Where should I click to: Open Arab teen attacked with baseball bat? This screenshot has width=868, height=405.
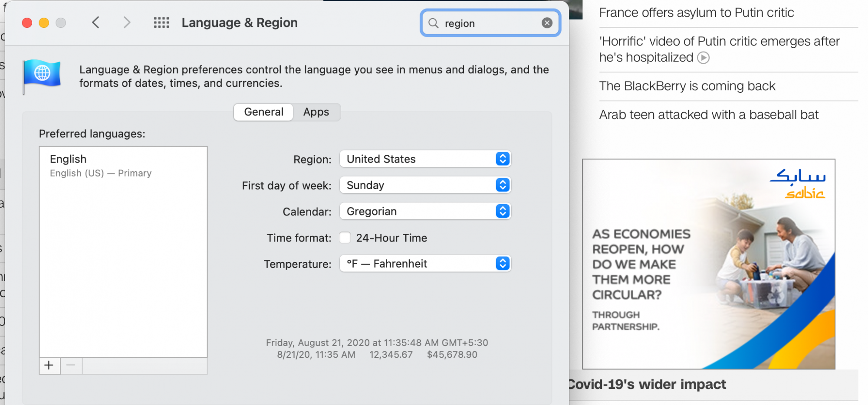pos(709,114)
